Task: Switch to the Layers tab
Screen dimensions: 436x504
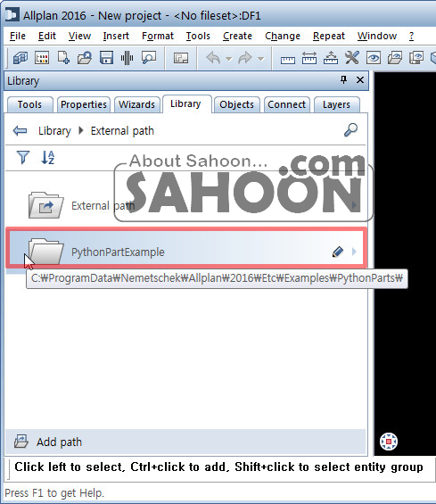Action: point(336,104)
